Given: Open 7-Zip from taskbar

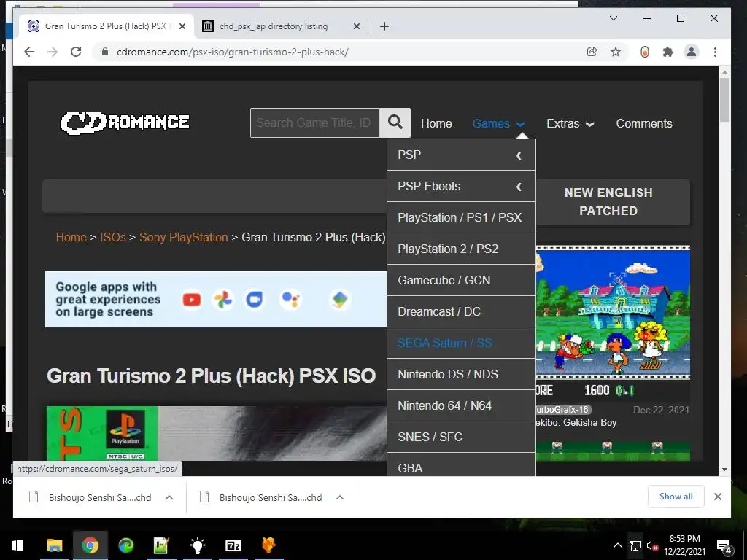Looking at the screenshot, I should pos(233,545).
